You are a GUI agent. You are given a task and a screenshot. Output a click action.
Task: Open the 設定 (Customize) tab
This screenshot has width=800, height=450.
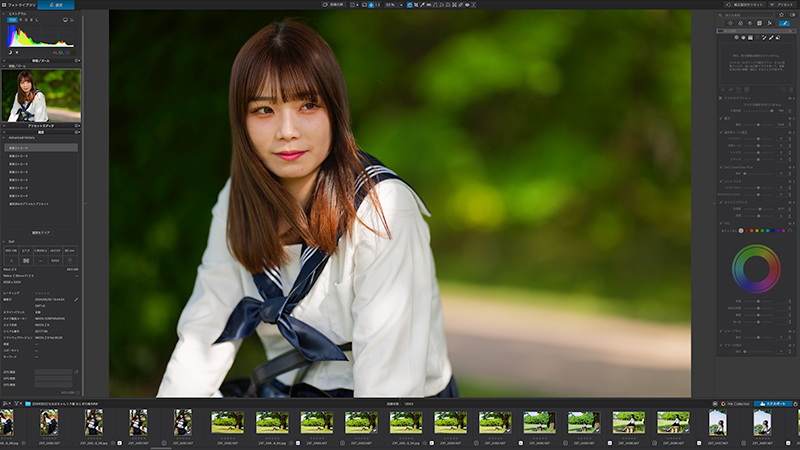point(56,5)
